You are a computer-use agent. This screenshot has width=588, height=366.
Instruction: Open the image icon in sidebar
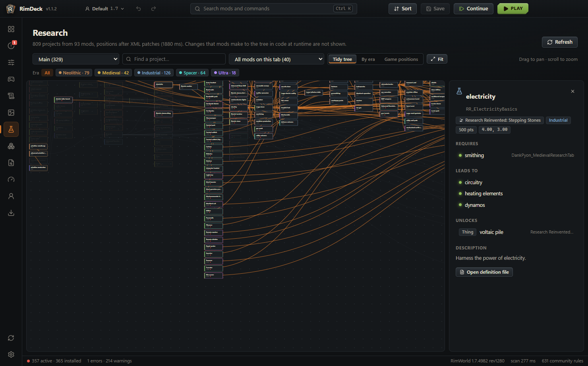[11, 113]
